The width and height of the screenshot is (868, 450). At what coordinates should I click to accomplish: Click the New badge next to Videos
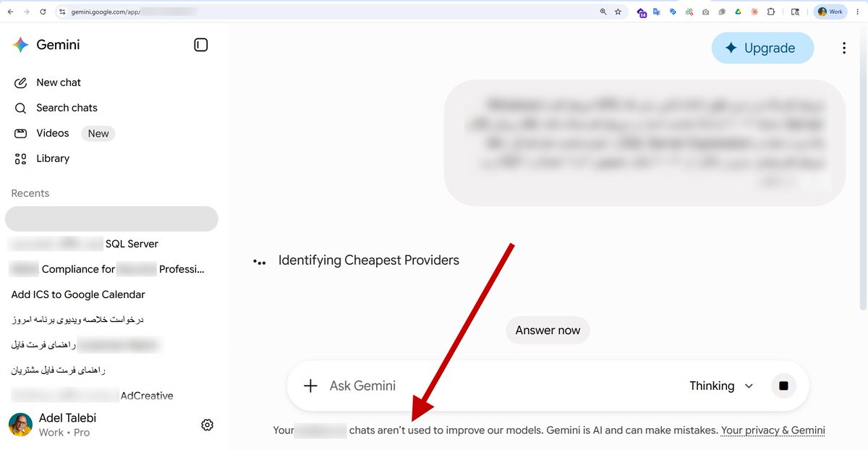tap(98, 134)
